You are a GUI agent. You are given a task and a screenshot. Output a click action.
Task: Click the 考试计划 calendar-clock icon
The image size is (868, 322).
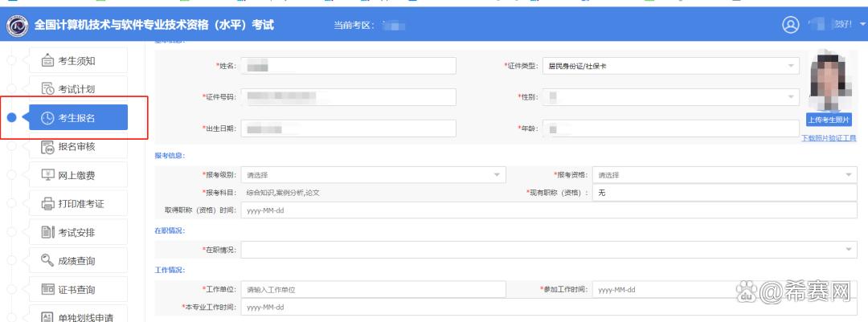[47, 89]
